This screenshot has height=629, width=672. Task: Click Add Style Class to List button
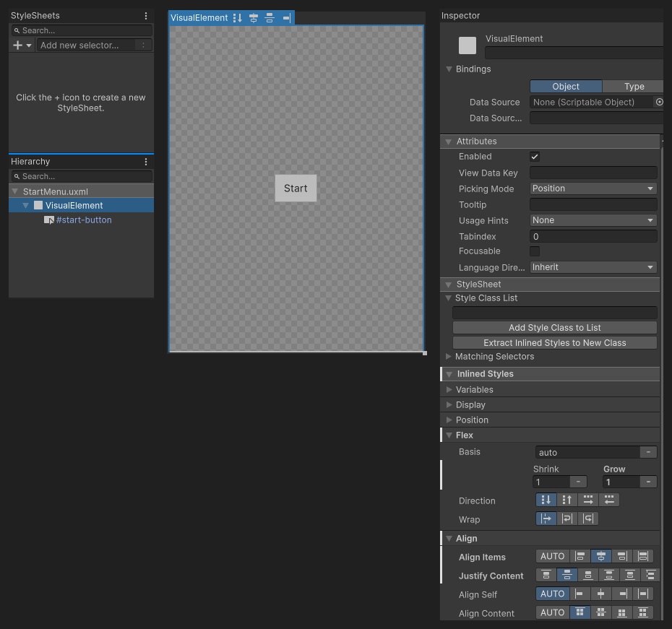click(x=554, y=328)
